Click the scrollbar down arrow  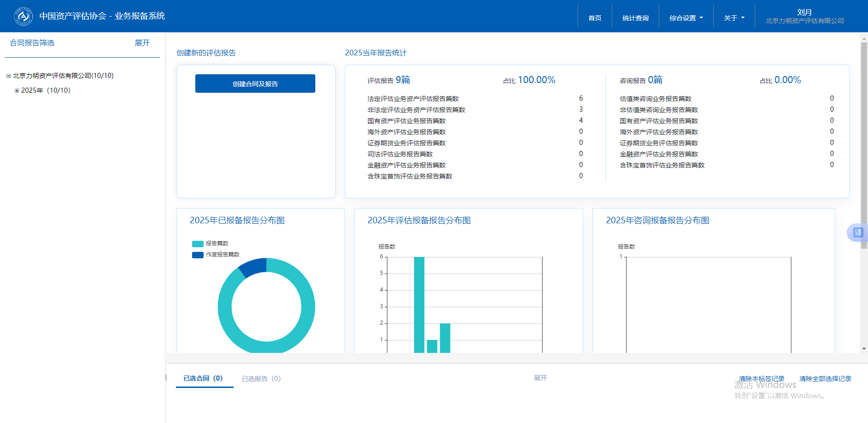pos(864,349)
